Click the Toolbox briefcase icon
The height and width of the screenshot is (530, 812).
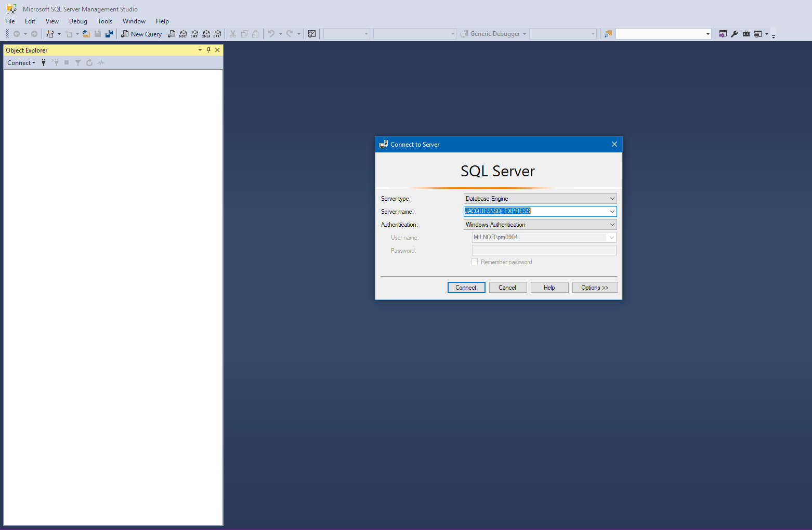(x=746, y=34)
